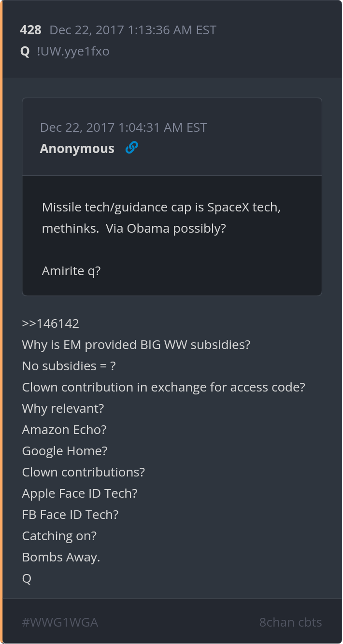
Task: Click the chain link icon beside Anonymous
Action: [131, 148]
